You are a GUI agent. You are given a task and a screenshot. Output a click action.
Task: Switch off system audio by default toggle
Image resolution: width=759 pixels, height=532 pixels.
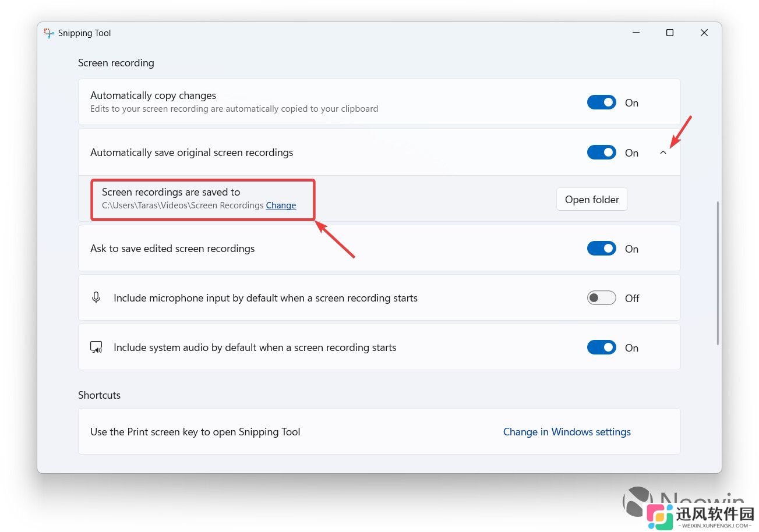(x=602, y=347)
